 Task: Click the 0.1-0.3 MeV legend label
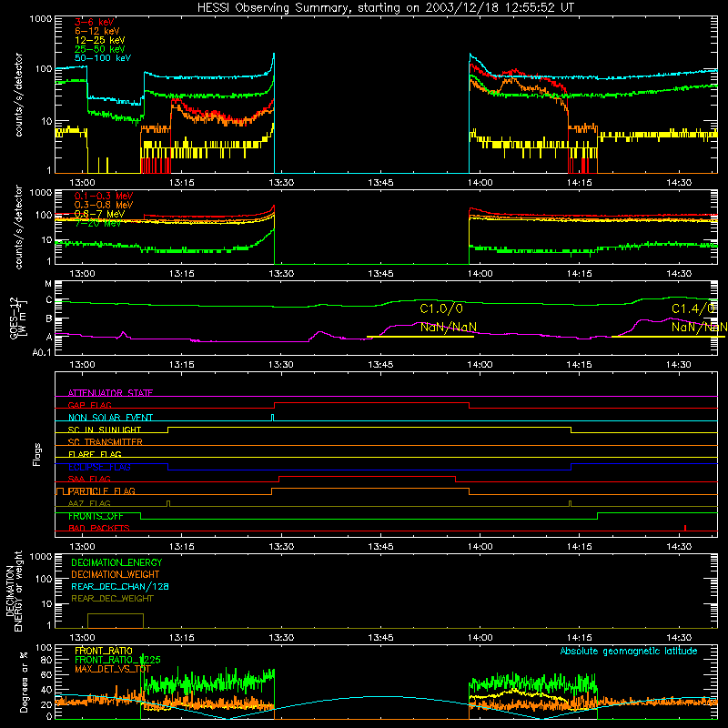click(104, 196)
